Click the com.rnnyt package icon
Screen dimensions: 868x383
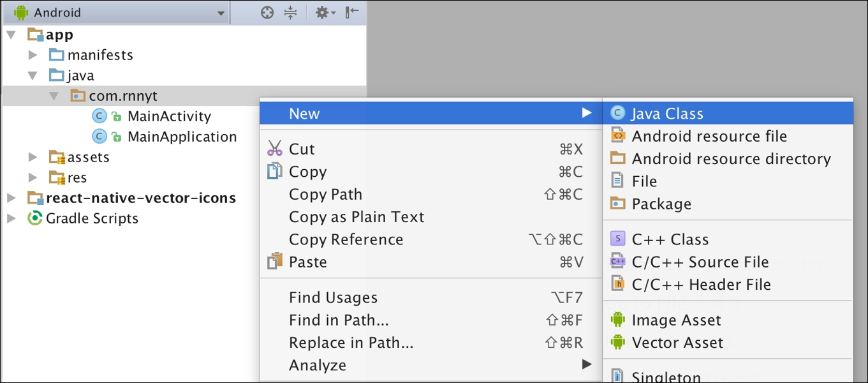(x=78, y=96)
